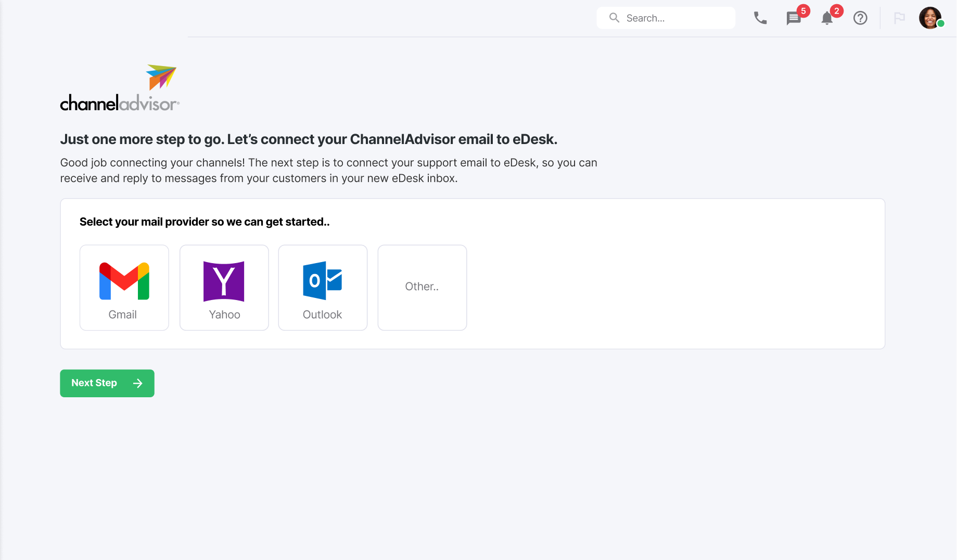Click the 'Just one more step to go' heading

pyautogui.click(x=309, y=139)
